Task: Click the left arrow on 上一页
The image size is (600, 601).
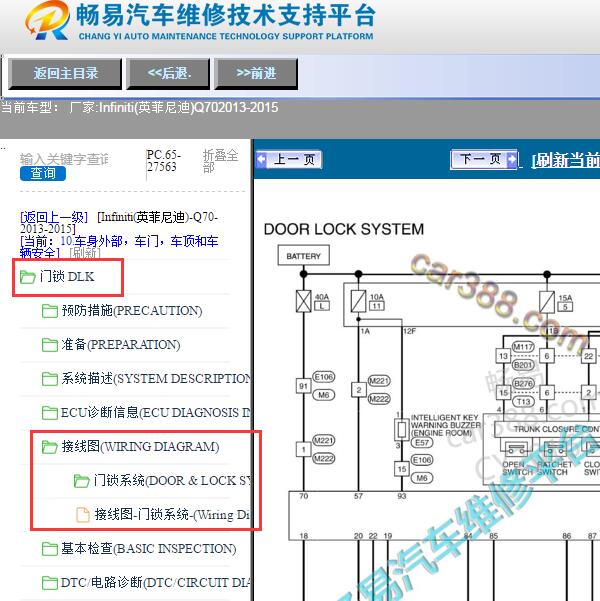Action: [262, 159]
